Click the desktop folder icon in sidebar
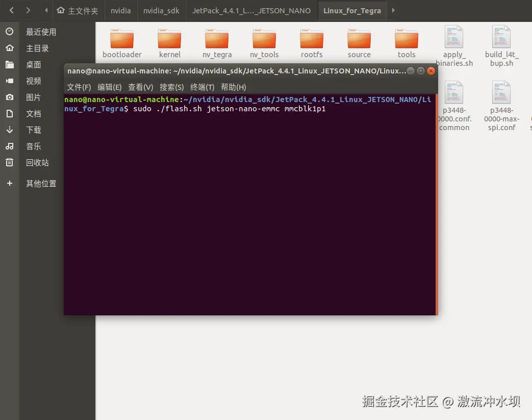532x420 pixels. (10, 64)
